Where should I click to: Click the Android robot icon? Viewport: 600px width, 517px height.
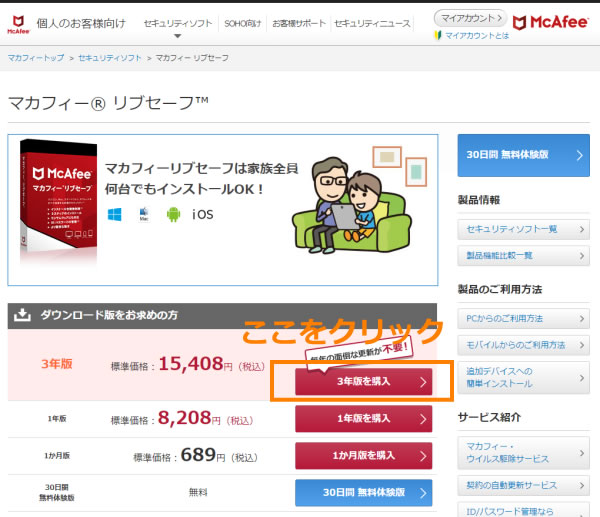click(173, 214)
